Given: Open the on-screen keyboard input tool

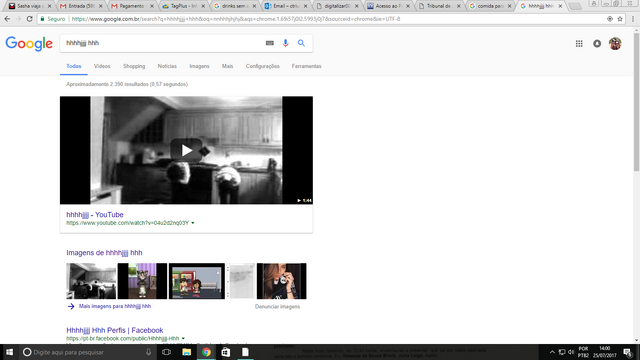Looking at the screenshot, I should (x=270, y=43).
